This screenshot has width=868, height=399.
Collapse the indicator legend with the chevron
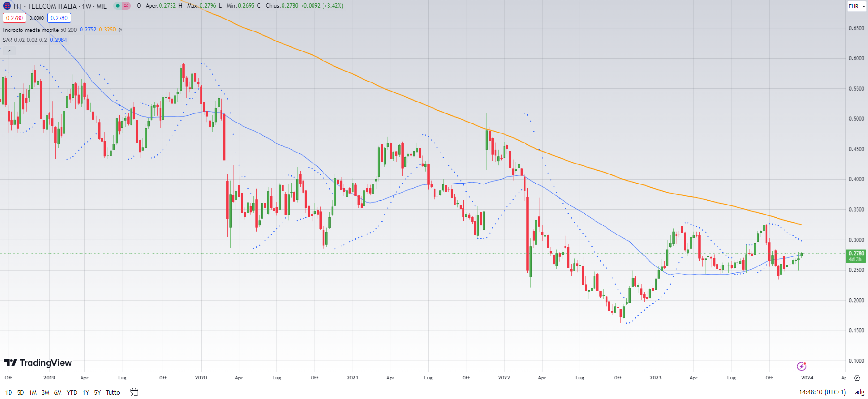(10, 51)
